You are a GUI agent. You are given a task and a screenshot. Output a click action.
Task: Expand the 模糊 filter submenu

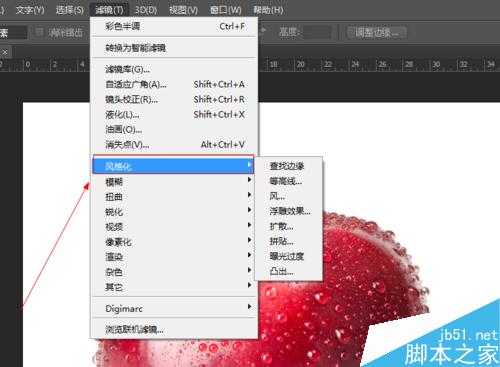pyautogui.click(x=174, y=182)
